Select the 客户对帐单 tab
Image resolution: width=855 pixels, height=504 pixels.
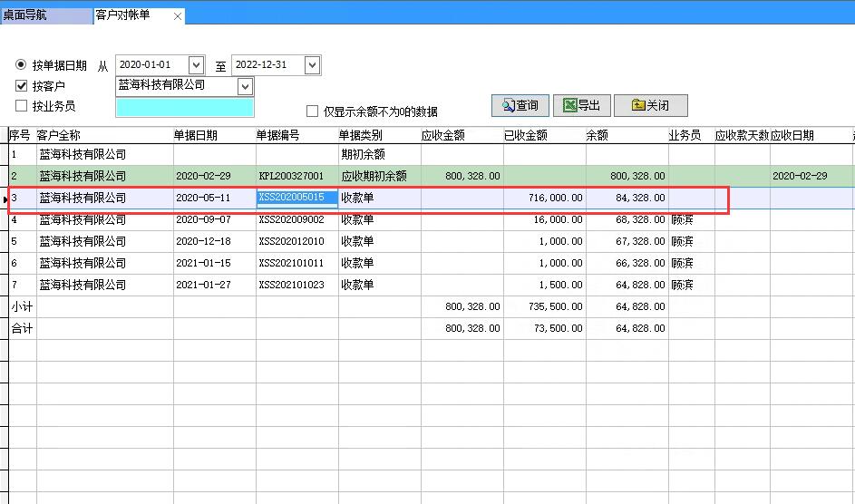123,16
